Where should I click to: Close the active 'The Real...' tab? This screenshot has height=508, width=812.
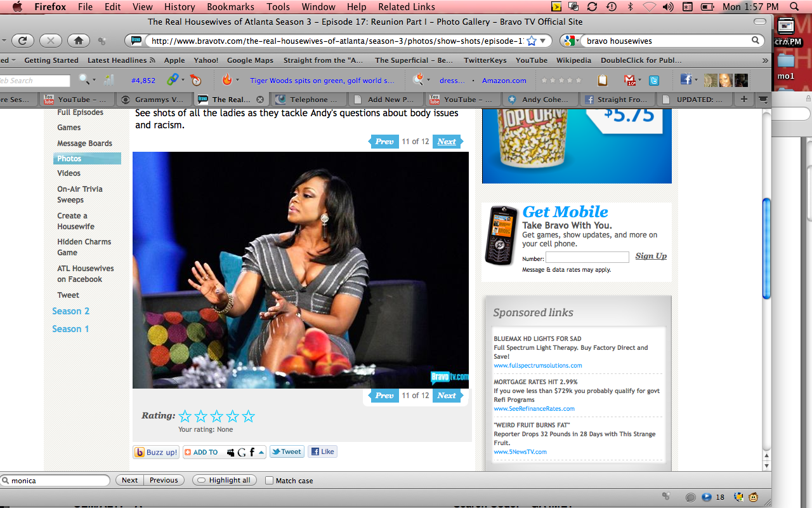click(259, 100)
